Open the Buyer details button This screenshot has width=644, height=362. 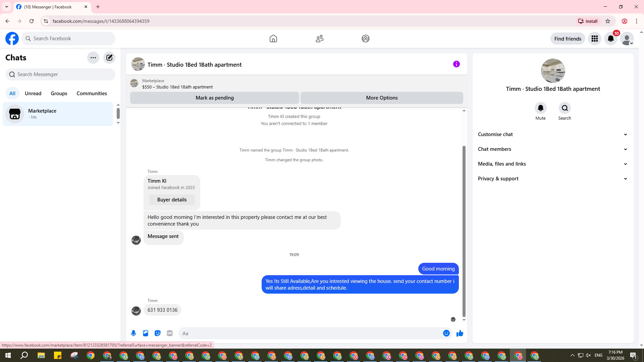pyautogui.click(x=172, y=200)
